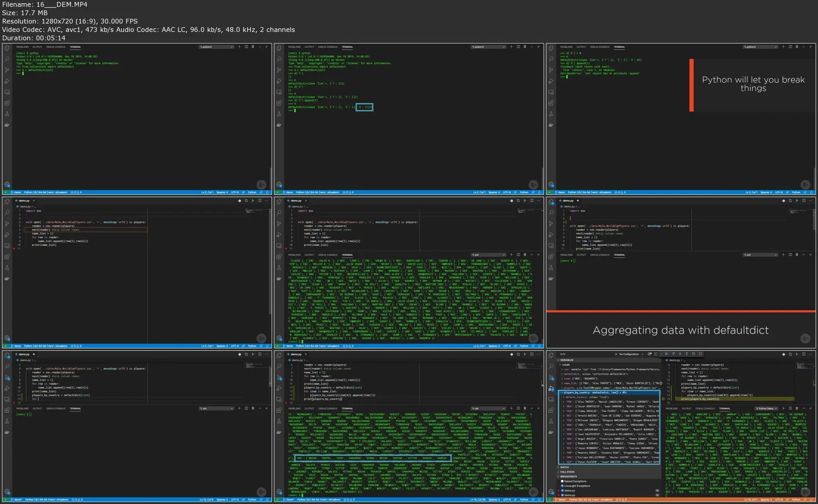The width and height of the screenshot is (818, 504).
Task: Expand the 'FRA' variable entry
Action: point(610,402)
